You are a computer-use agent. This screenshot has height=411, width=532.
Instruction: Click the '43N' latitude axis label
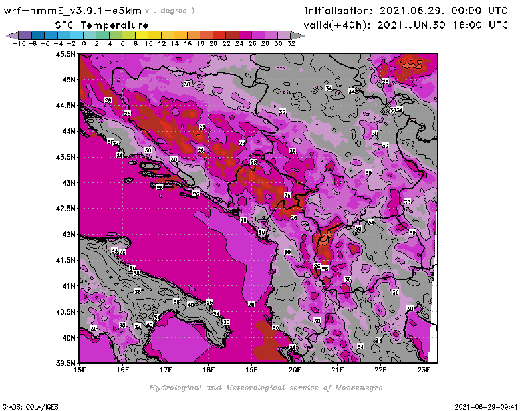[x=69, y=183]
